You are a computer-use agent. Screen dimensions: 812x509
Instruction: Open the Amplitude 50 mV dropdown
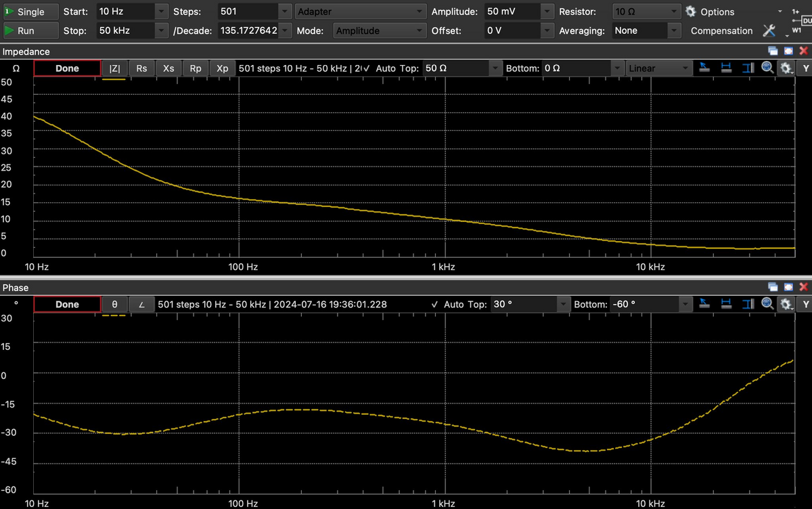point(547,12)
